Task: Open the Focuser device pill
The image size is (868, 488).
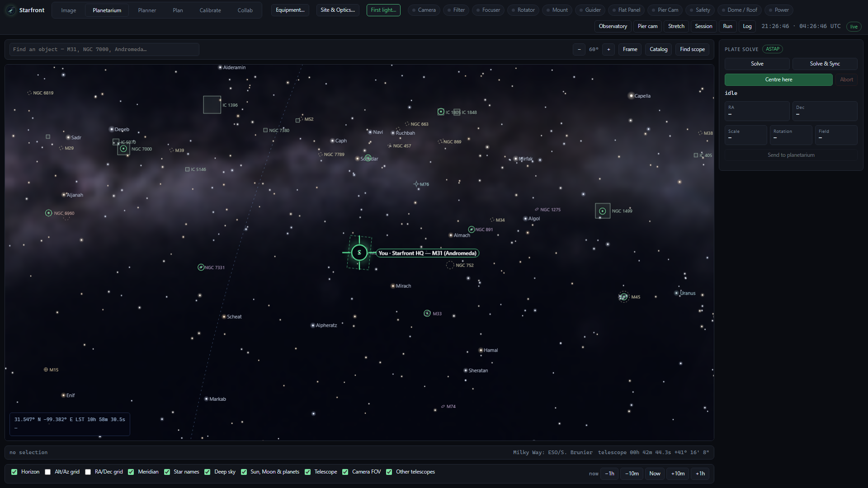Action: coord(488,10)
